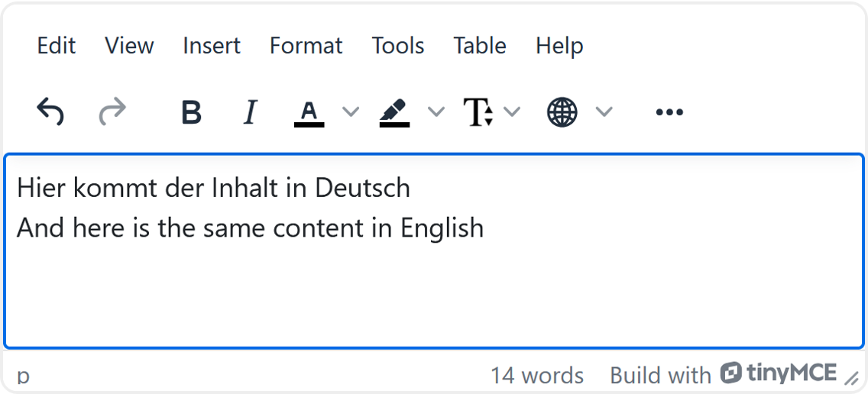Screen dimensions: 868x394
Task: Toggle Bold formatting
Action: click(192, 112)
